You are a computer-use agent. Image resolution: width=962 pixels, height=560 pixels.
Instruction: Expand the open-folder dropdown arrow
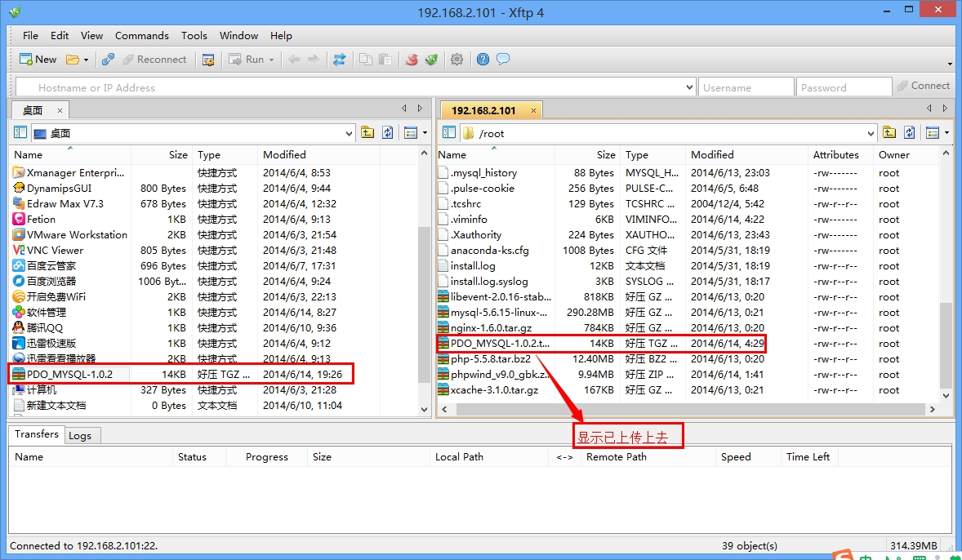click(86, 60)
